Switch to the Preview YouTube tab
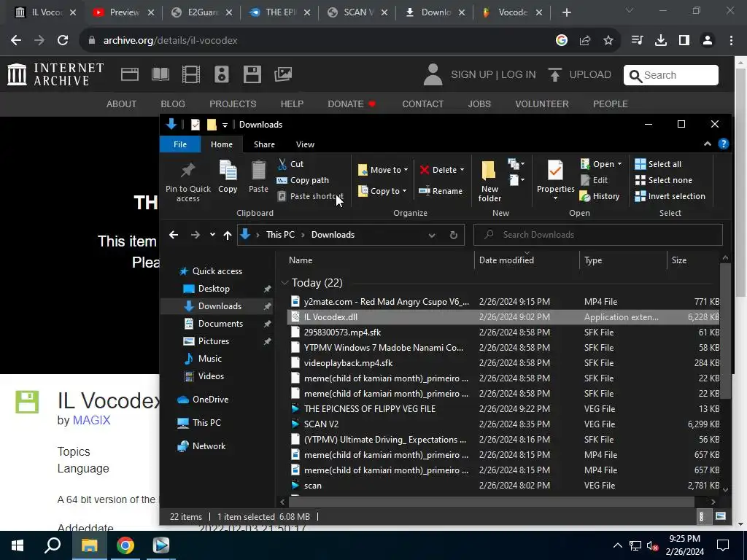Image resolution: width=747 pixels, height=560 pixels. [x=124, y=12]
